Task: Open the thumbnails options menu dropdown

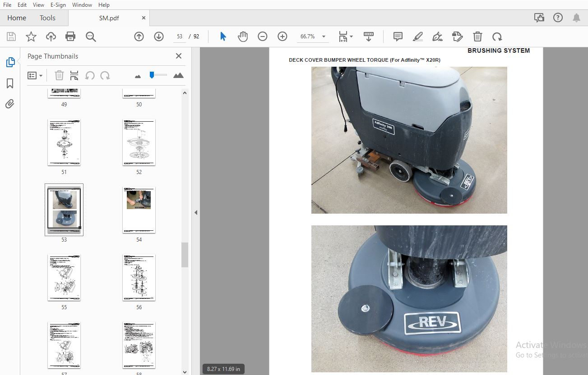Action: click(x=35, y=75)
